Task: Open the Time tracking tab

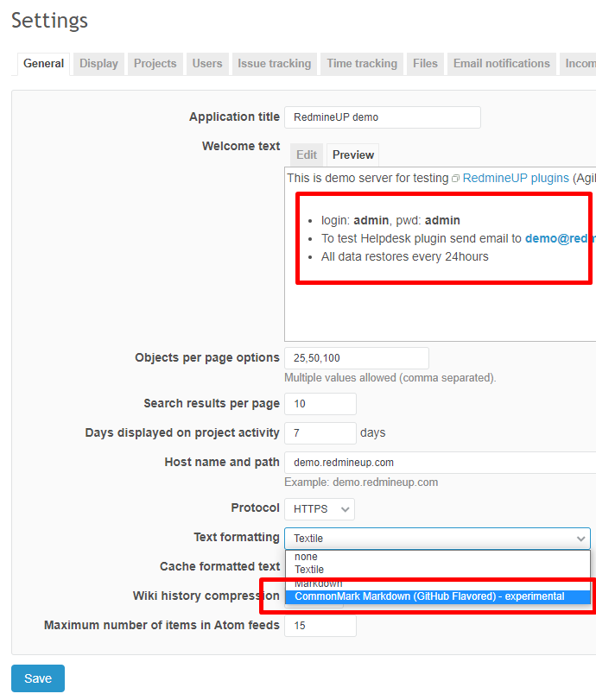Action: (x=362, y=64)
